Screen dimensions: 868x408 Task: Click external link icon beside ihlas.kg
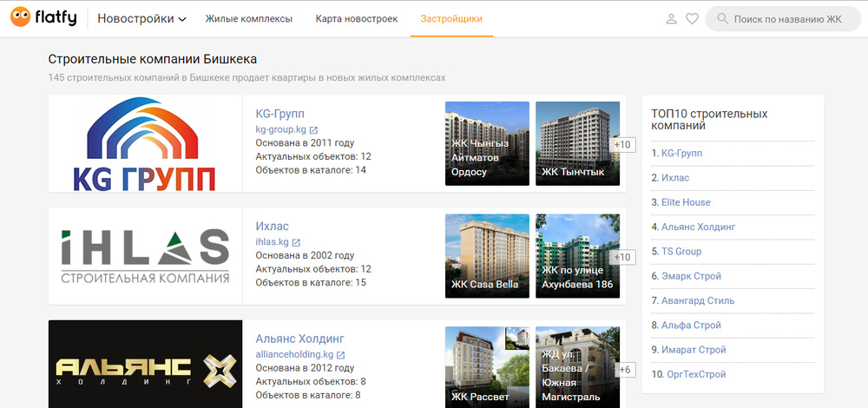(296, 242)
